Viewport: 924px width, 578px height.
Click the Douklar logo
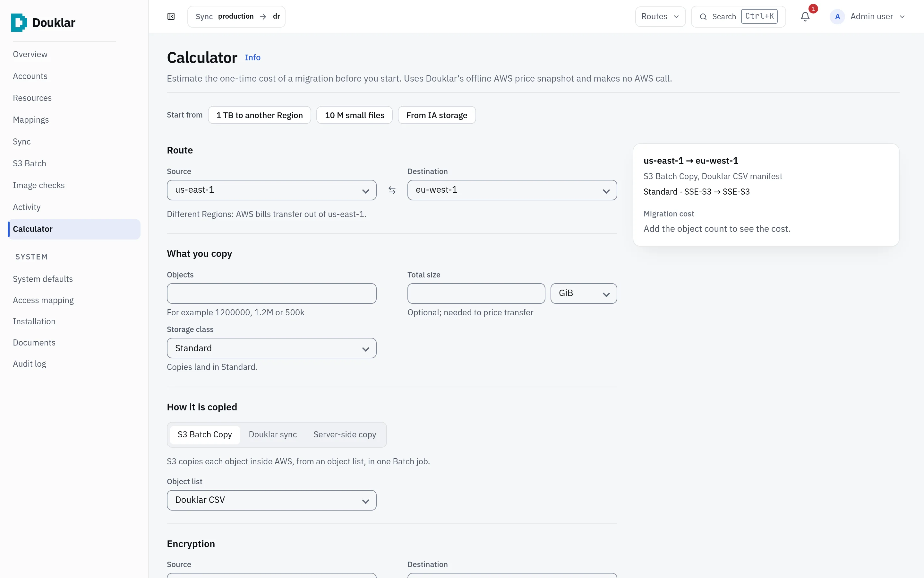tap(43, 22)
